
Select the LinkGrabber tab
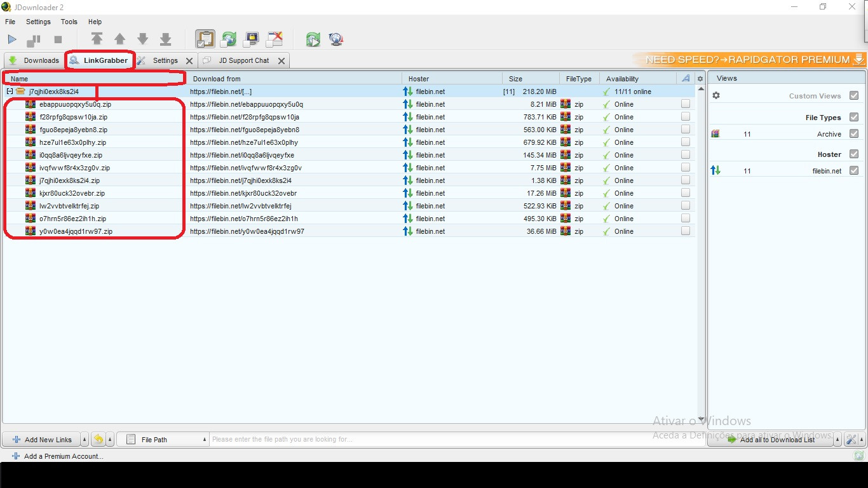pyautogui.click(x=99, y=60)
